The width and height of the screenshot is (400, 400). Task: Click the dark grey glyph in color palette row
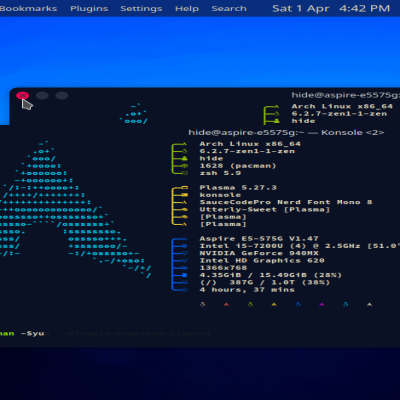[x=202, y=304]
